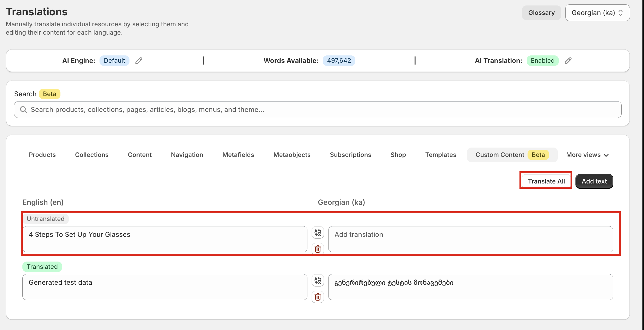Delete the '4 Steps To Set Up Your Glasses' row
The image size is (644, 330).
click(x=318, y=249)
